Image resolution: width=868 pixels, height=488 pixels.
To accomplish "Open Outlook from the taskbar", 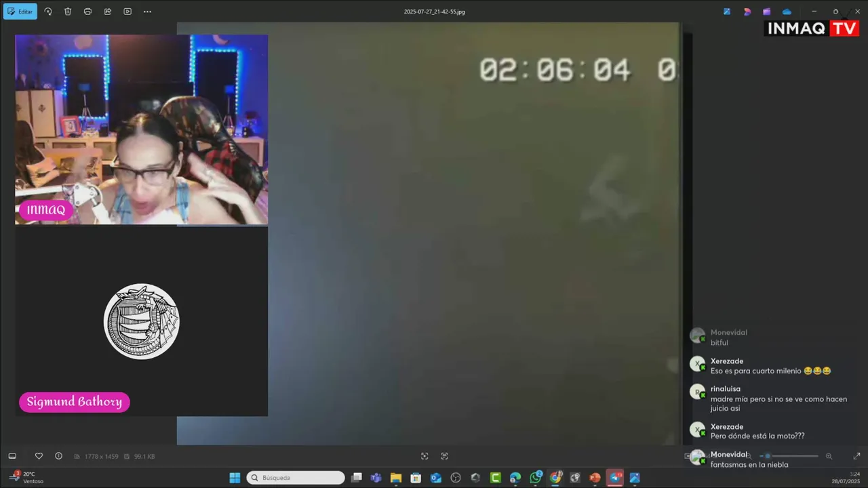I will click(436, 478).
